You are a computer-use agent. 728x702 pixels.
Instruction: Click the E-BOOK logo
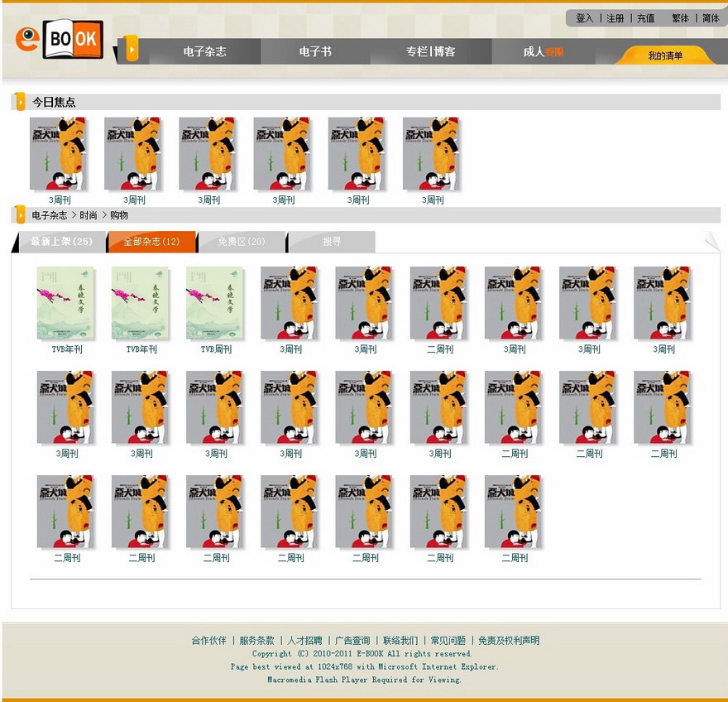tap(59, 39)
